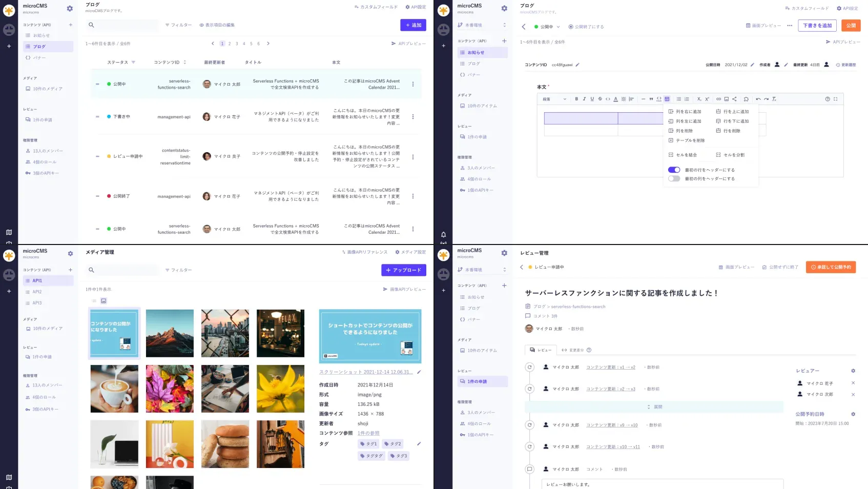
Task: Open the ステータス column filter
Action: [x=133, y=62]
